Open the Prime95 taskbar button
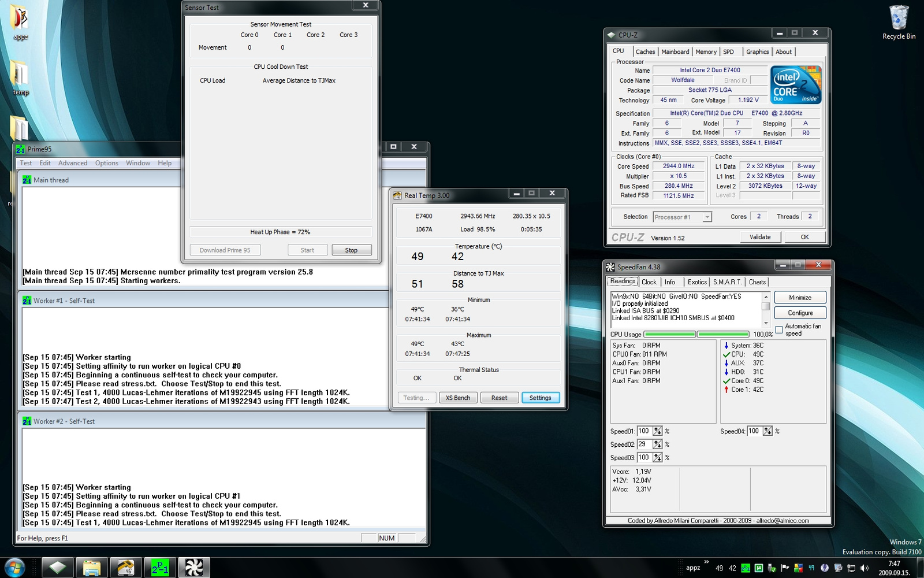 160,568
